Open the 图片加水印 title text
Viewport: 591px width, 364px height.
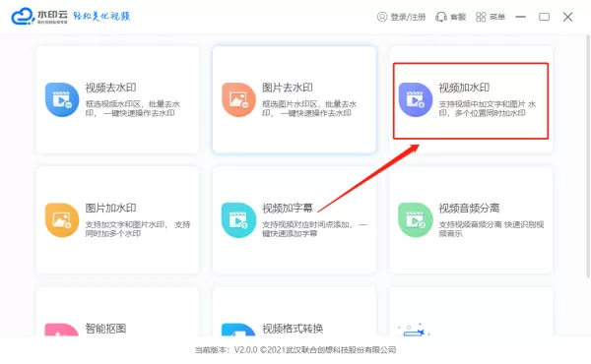tap(110, 208)
